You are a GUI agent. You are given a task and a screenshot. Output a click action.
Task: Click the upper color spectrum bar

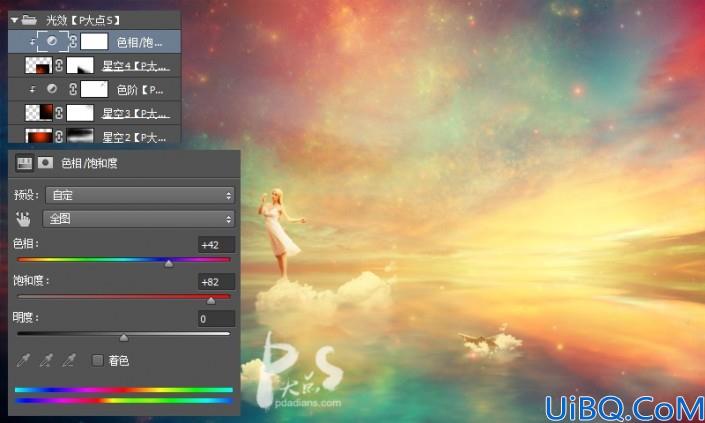click(x=124, y=390)
